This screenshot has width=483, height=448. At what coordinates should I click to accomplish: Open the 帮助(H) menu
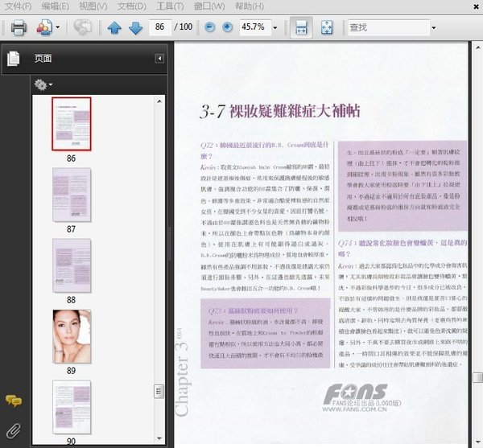249,6
